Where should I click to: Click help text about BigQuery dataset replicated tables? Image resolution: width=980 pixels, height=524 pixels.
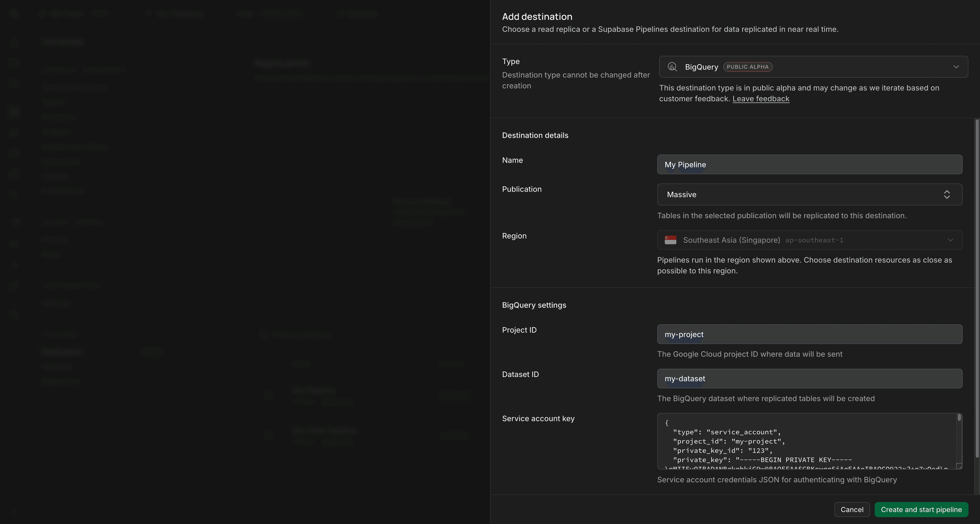tap(765, 399)
